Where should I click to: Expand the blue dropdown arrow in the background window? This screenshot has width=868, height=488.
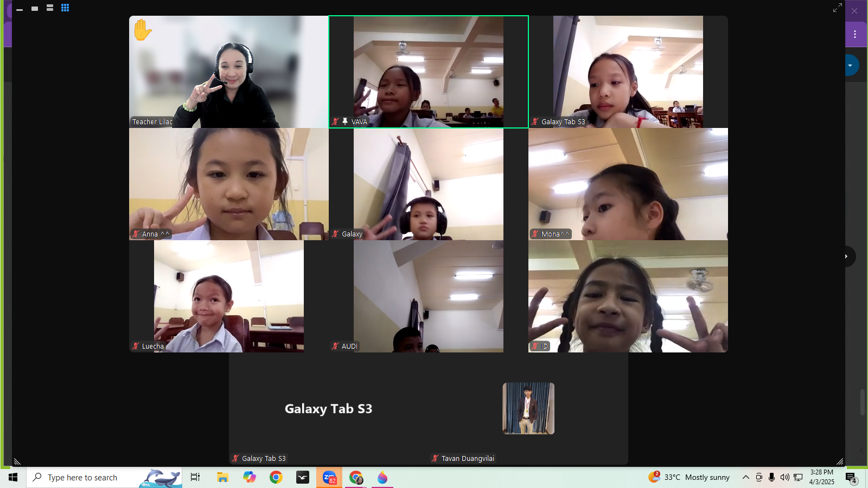tap(850, 66)
